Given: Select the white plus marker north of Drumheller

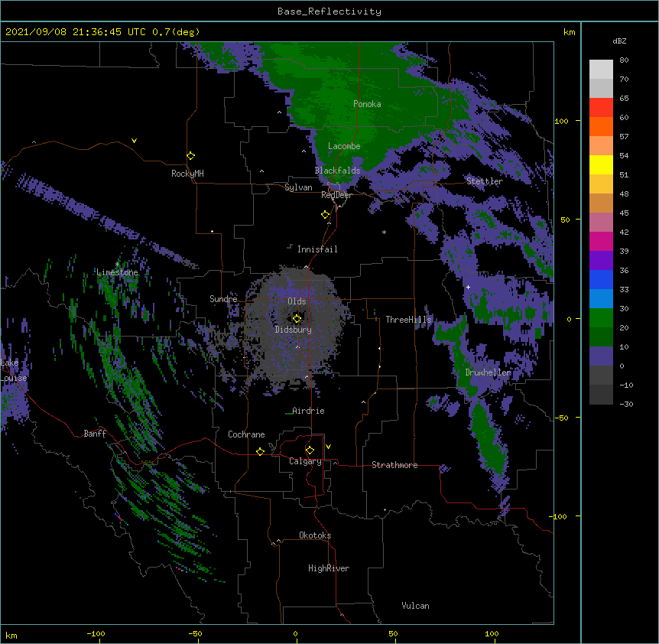Looking at the screenshot, I should coord(468,287).
